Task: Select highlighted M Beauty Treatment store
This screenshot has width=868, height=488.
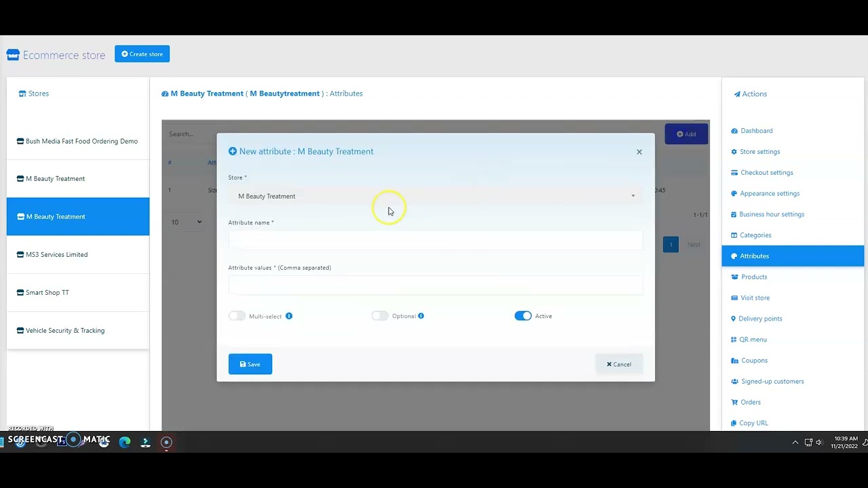Action: (78, 217)
